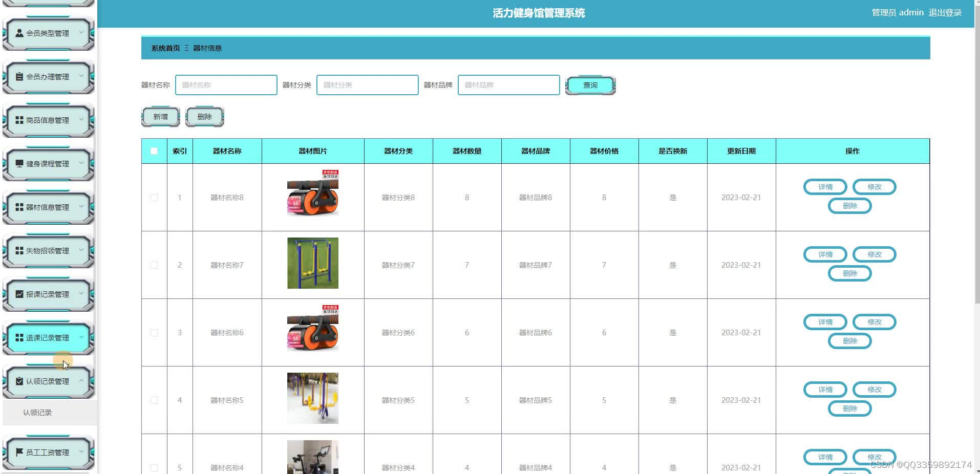Open 器材信息管理 menu label
The image size is (980, 474).
48,207
